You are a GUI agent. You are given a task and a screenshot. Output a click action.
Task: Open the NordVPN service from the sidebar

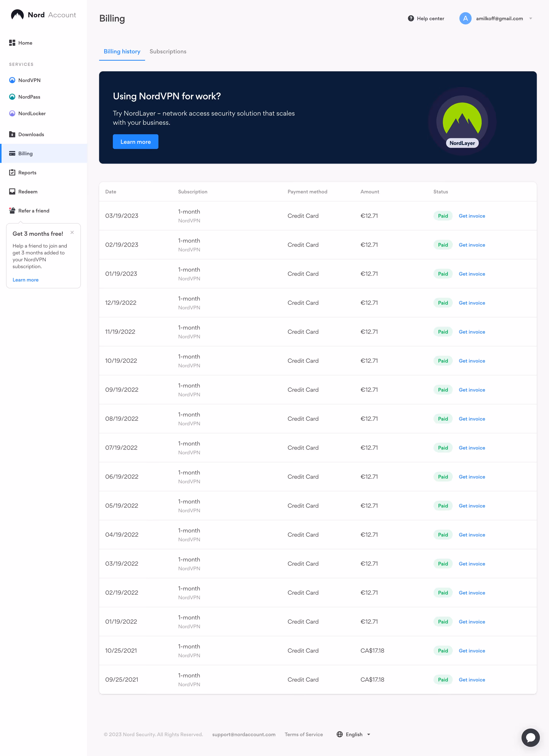click(29, 80)
